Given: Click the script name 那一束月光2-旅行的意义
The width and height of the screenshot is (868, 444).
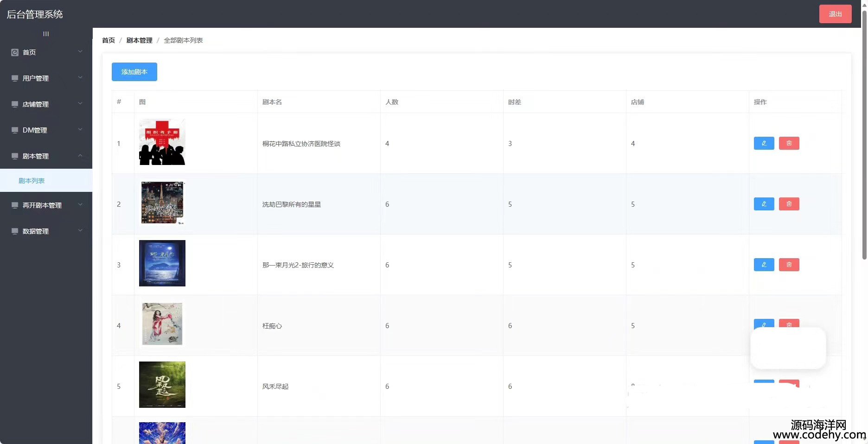Looking at the screenshot, I should tap(298, 265).
